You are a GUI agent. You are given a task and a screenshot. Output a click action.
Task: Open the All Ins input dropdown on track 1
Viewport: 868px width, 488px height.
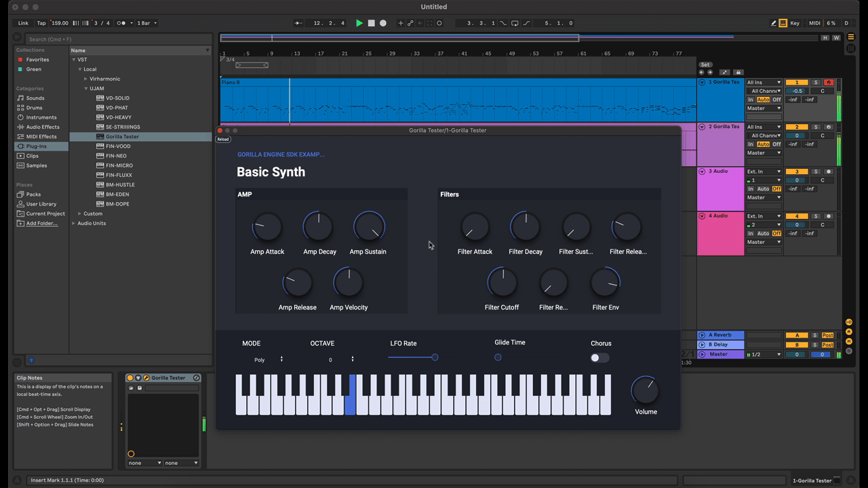pyautogui.click(x=764, y=82)
